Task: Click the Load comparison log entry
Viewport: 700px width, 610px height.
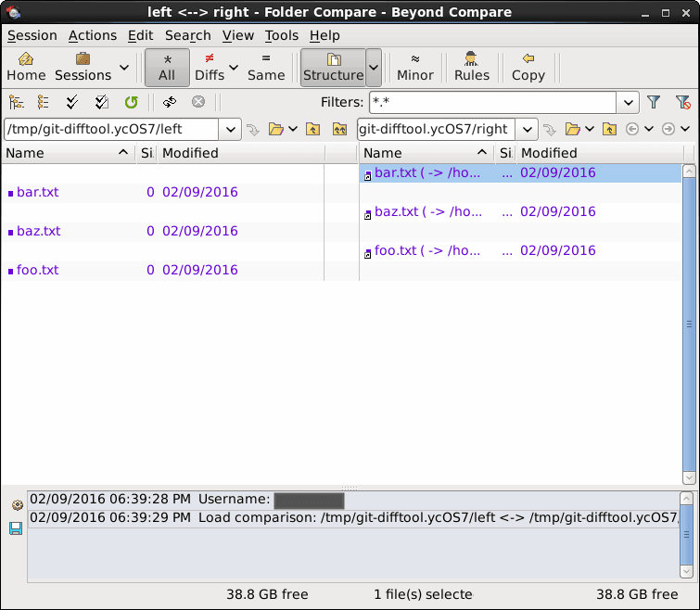Action: click(353, 518)
